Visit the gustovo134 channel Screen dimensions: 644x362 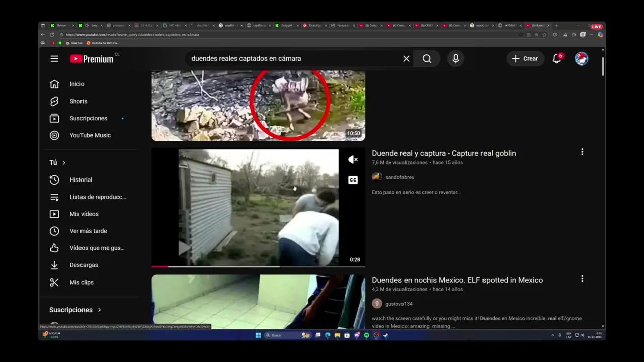pos(399,304)
